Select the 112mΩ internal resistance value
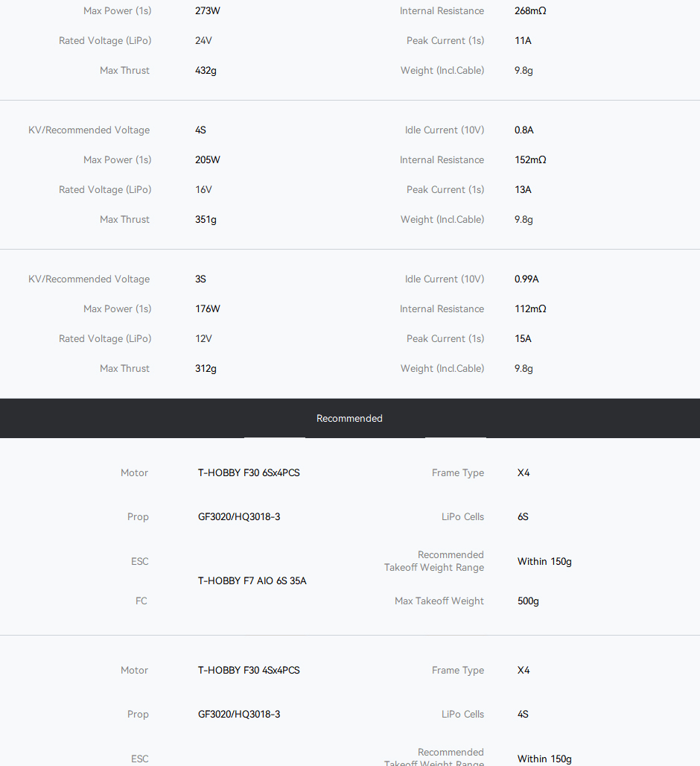700x766 pixels. [530, 309]
